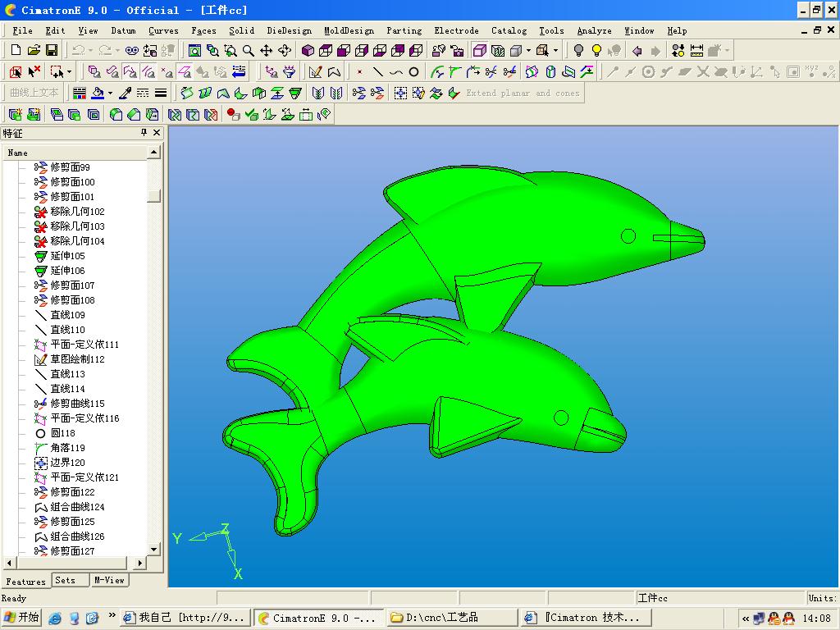Expand hidden taskbar quick launch chevron
The width and height of the screenshot is (840, 630).
pos(112,615)
